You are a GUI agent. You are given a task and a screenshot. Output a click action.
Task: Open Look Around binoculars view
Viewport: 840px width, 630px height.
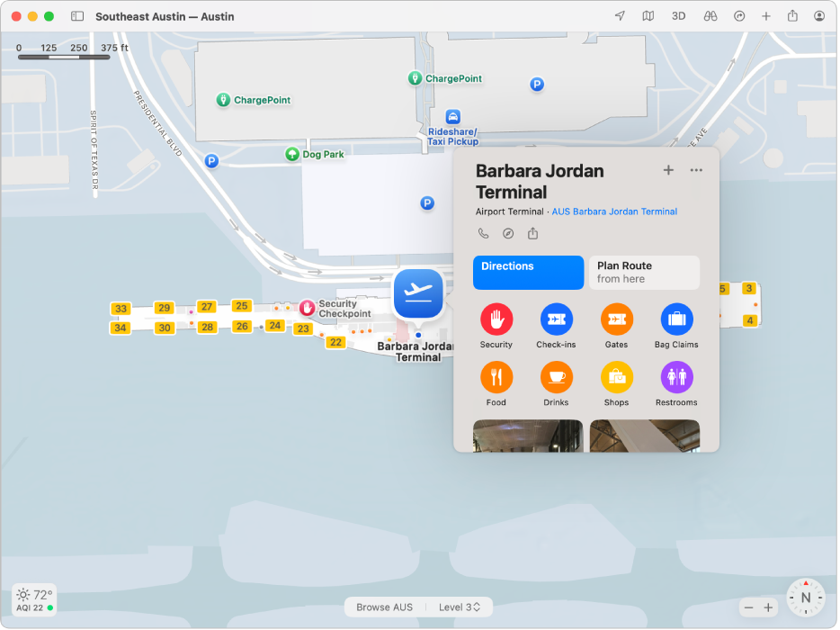710,16
